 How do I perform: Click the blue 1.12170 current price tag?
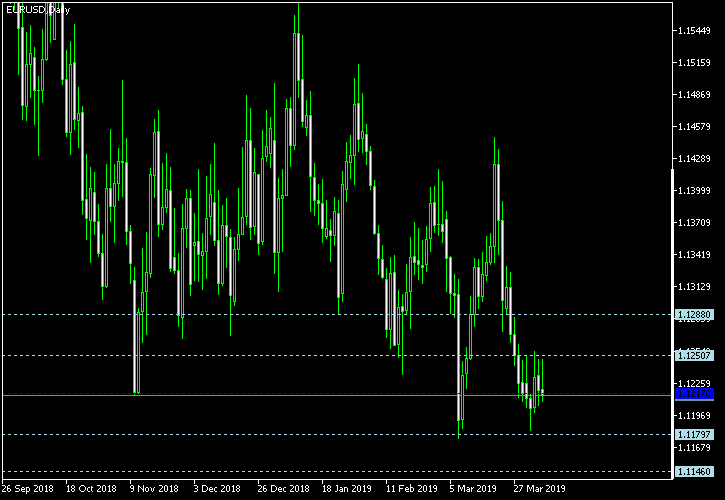click(694, 394)
